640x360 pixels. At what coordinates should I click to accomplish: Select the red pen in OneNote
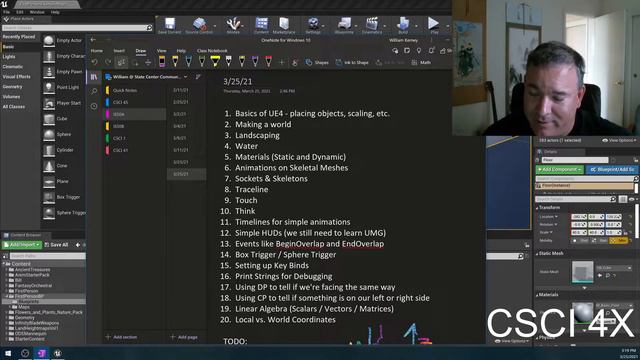click(x=269, y=62)
